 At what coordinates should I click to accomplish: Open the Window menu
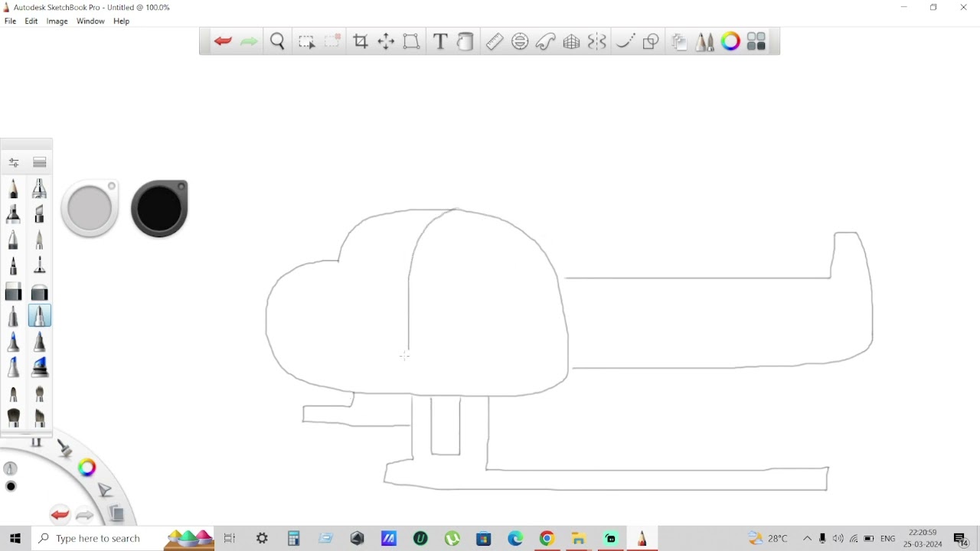pyautogui.click(x=90, y=21)
